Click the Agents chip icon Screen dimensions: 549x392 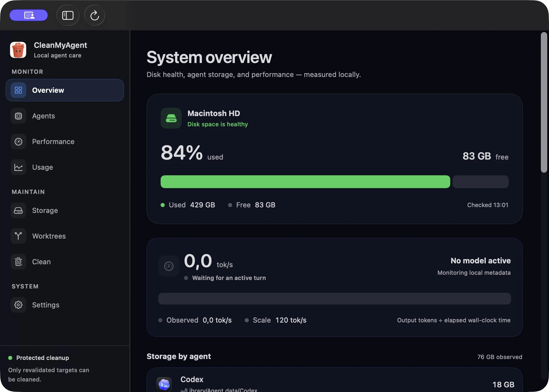pos(18,116)
